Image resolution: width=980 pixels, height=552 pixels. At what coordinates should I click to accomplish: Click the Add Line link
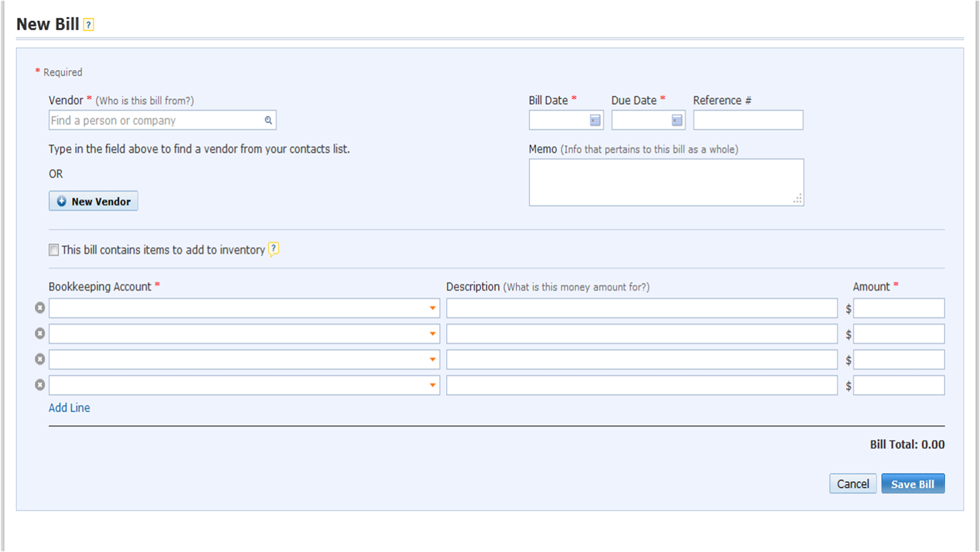point(69,408)
